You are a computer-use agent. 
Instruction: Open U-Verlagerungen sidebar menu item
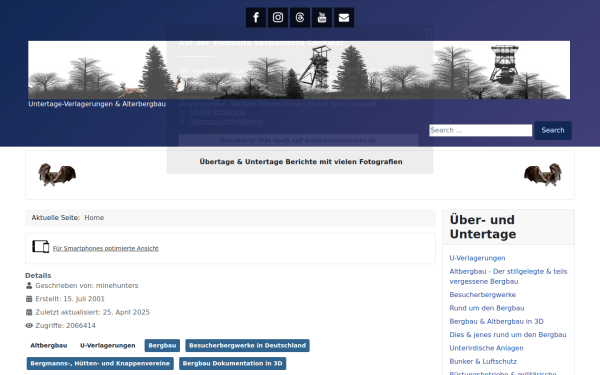477,258
